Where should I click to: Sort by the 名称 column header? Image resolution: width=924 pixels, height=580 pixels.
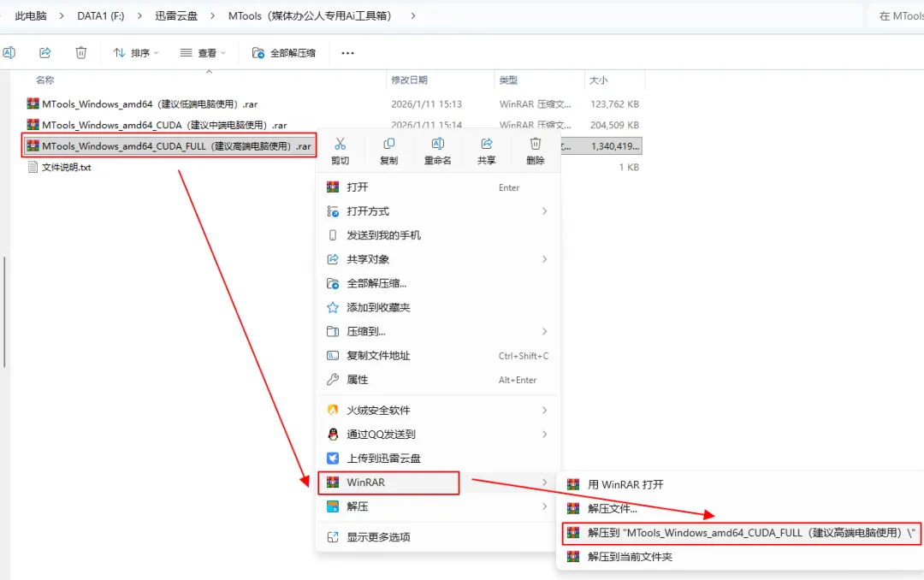[44, 80]
